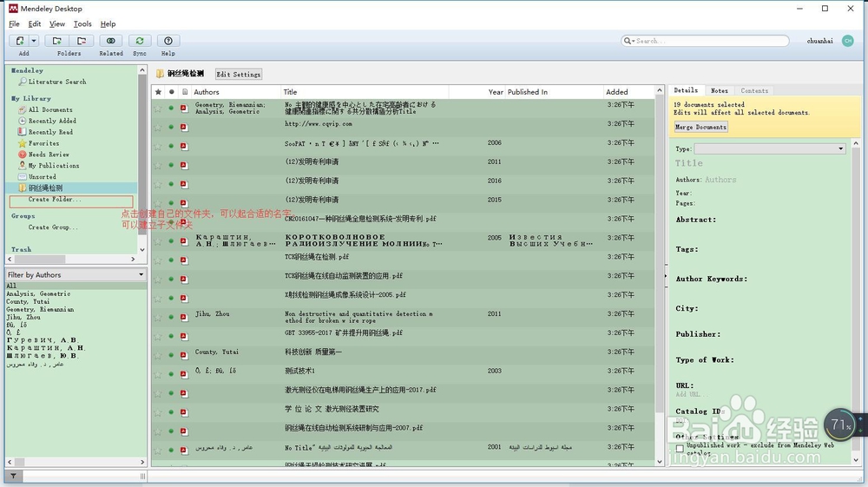Click Create Group... under Groups
The image size is (868, 487).
[x=53, y=227]
